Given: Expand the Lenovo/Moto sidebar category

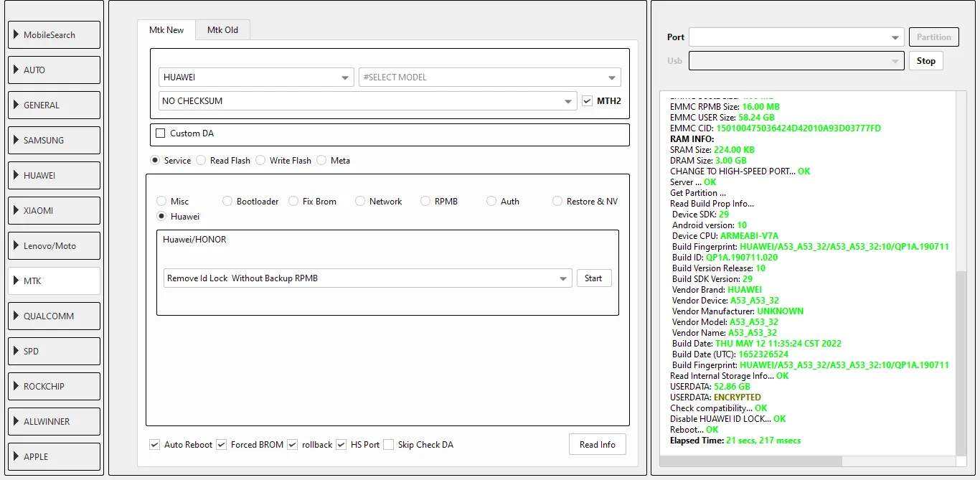Looking at the screenshot, I should (54, 246).
